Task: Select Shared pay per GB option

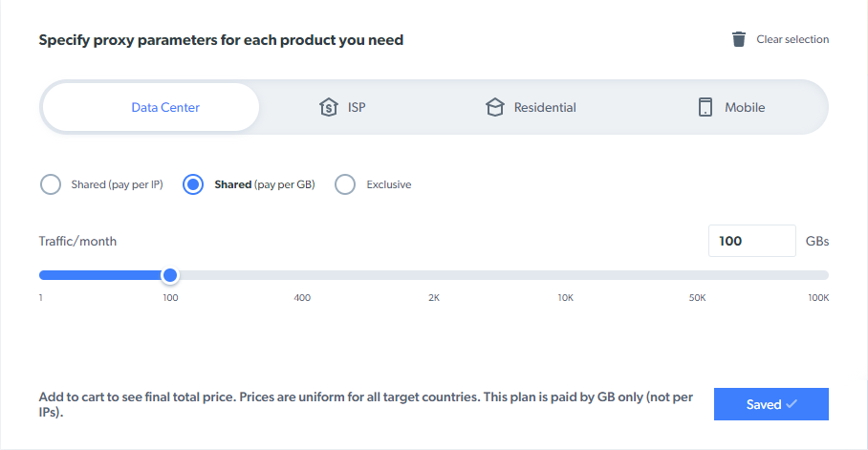Action: pos(193,184)
